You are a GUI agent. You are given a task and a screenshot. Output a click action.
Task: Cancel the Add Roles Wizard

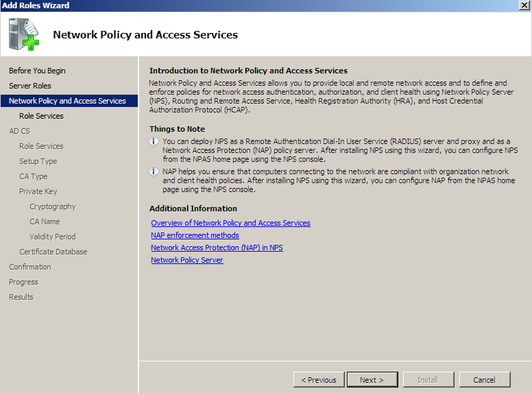(x=484, y=379)
